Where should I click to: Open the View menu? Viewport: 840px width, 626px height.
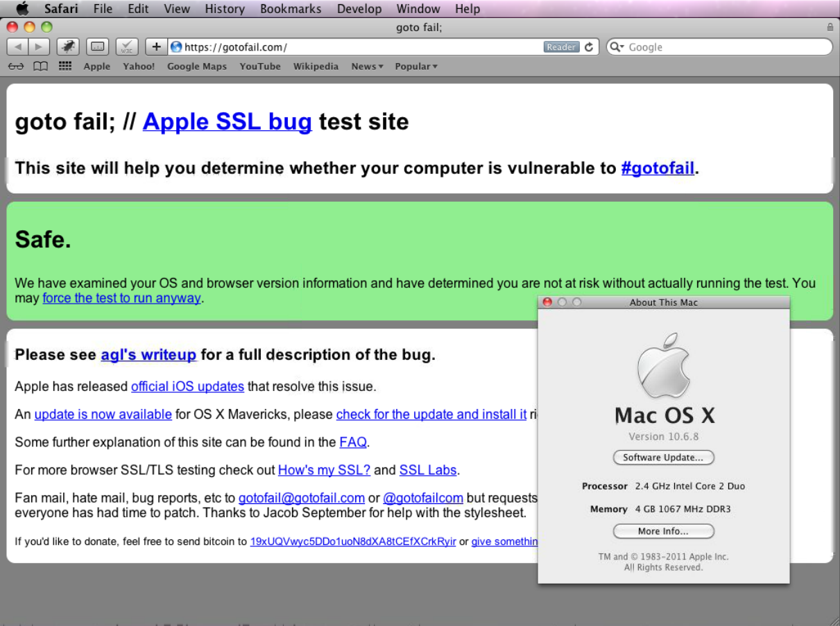click(x=177, y=9)
